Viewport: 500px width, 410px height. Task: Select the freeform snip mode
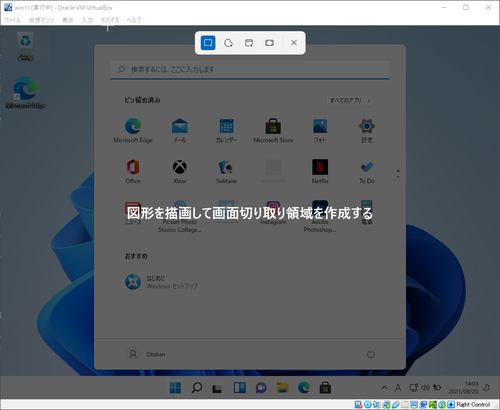[228, 43]
